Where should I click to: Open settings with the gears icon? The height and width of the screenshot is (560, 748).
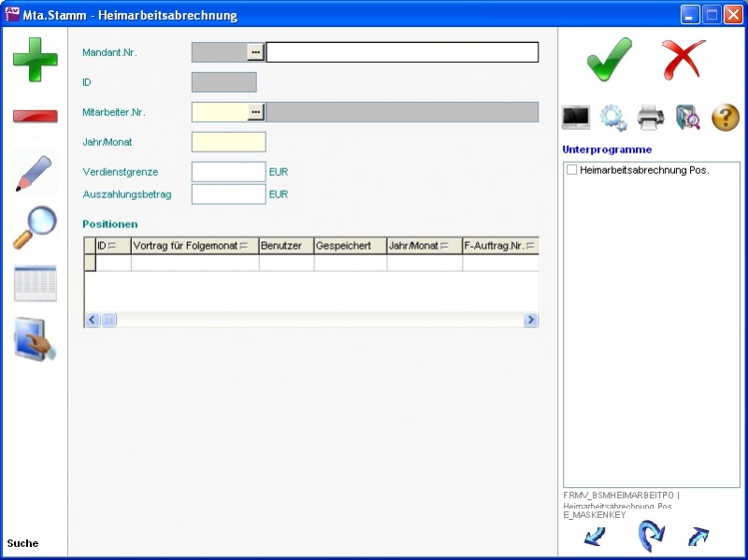pos(613,118)
